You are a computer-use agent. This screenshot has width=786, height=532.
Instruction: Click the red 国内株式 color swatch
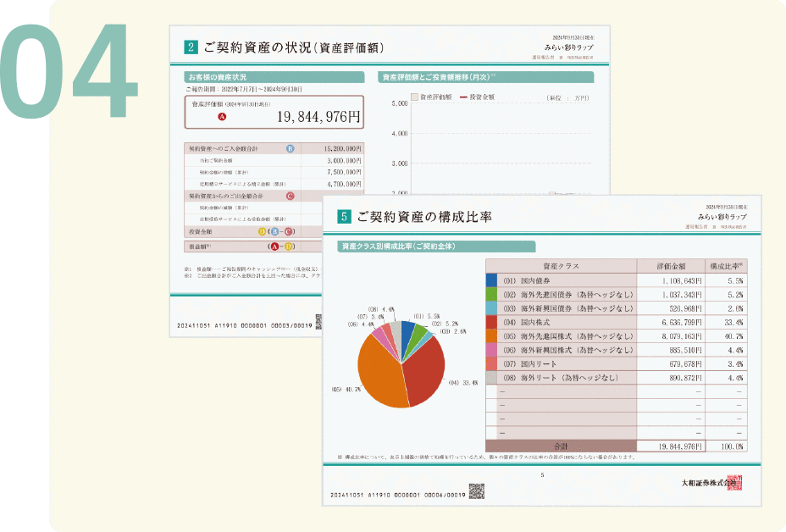[x=492, y=321]
